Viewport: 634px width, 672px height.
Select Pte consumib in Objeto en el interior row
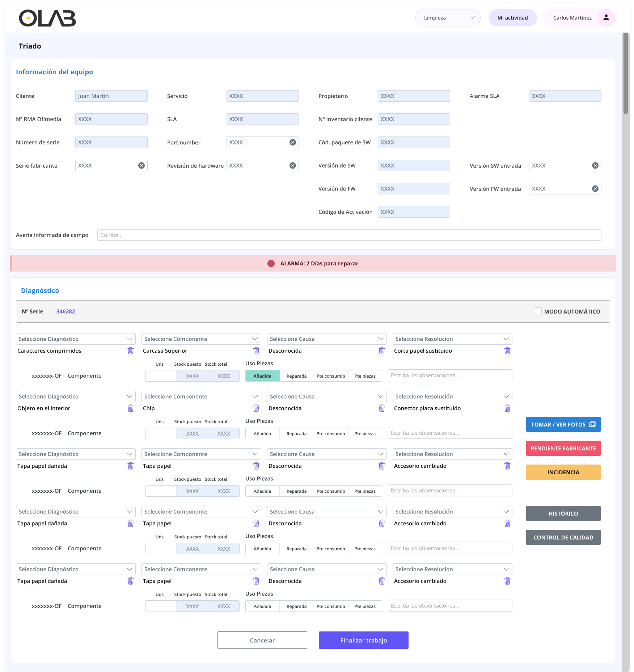click(x=331, y=433)
